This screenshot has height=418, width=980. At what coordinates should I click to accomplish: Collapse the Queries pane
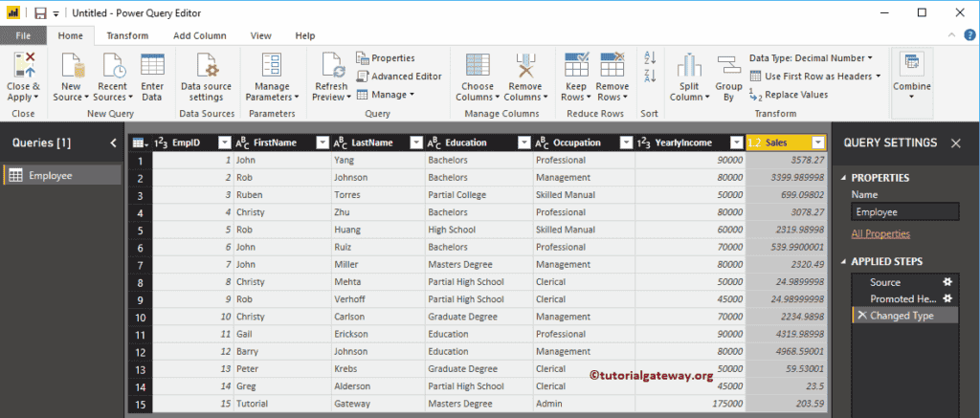point(113,143)
